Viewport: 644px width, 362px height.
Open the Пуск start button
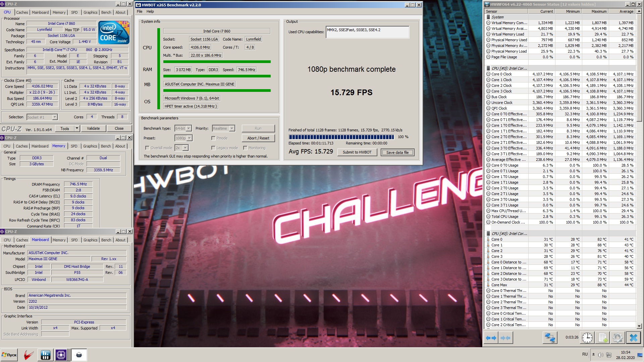point(9,355)
